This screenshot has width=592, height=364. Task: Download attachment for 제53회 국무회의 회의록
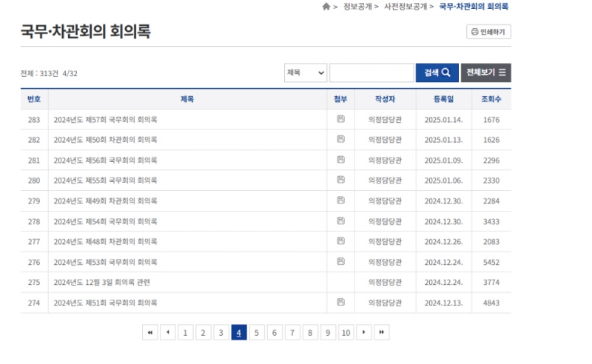340,261
